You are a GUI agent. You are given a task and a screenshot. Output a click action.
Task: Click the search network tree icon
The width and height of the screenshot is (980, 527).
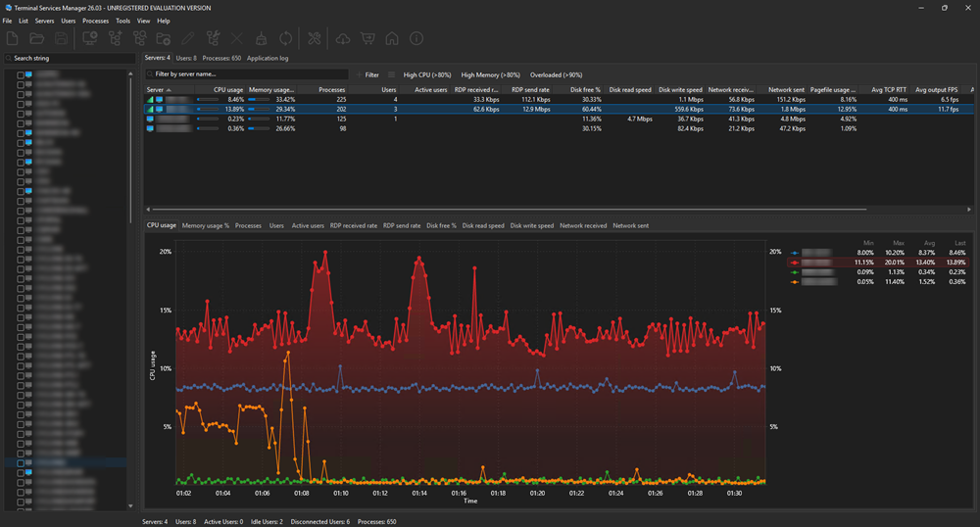139,39
